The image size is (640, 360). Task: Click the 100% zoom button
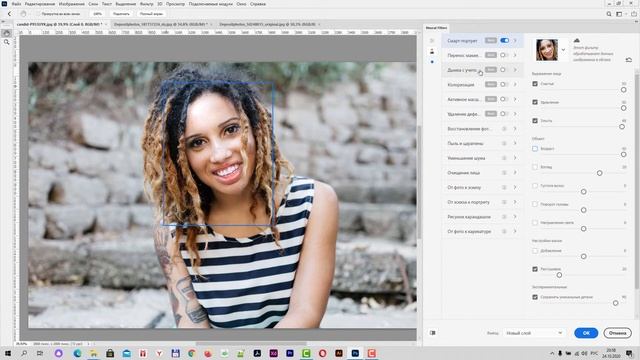pos(98,14)
